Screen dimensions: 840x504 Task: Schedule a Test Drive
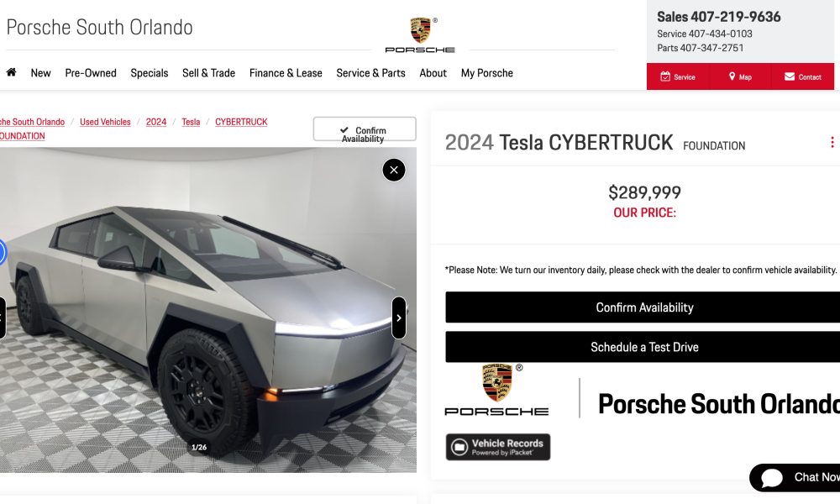[x=643, y=347]
